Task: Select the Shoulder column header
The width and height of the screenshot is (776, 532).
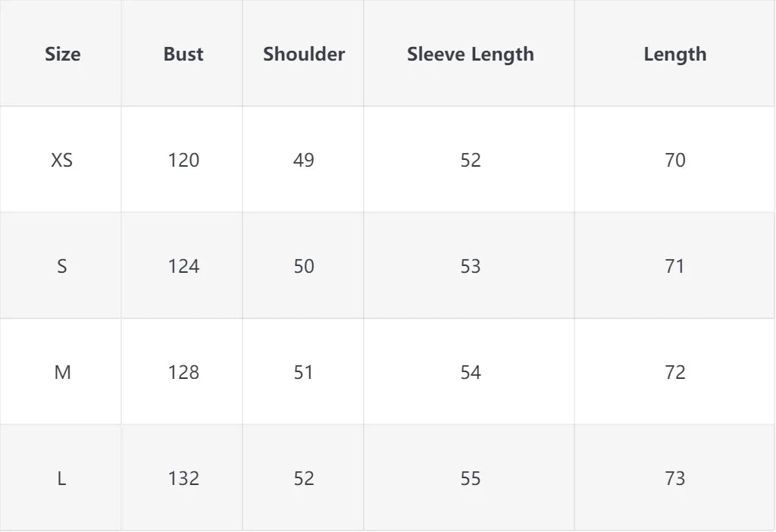Action: (303, 54)
